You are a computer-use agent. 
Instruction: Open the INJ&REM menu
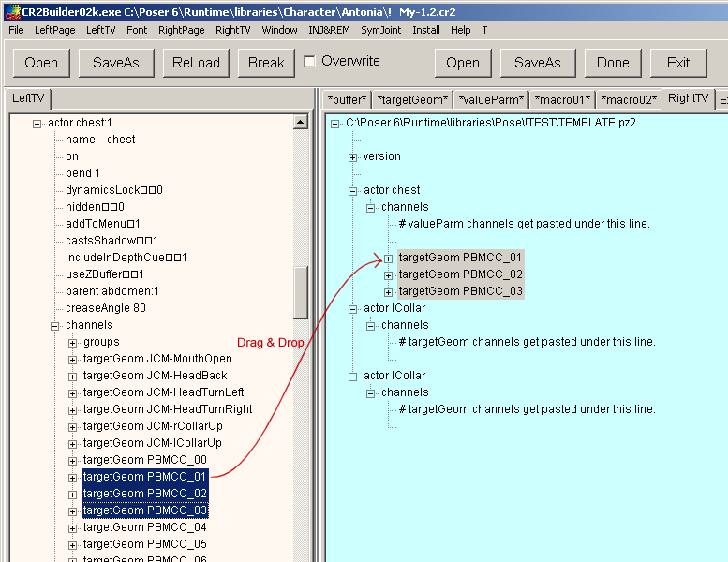[x=329, y=30]
